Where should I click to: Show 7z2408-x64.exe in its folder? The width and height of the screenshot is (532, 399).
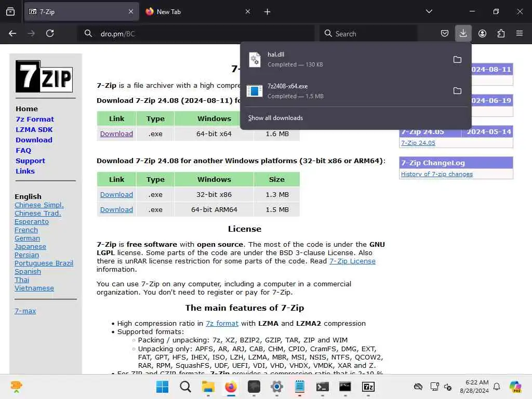pos(457,91)
